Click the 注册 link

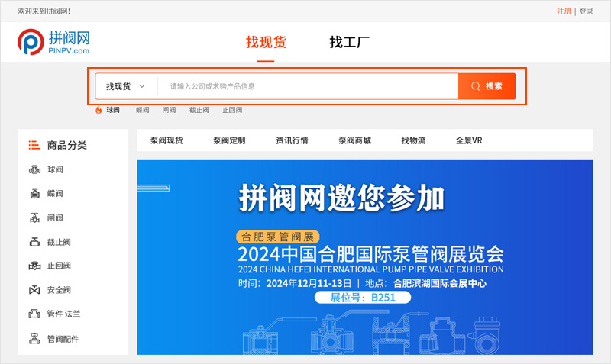click(x=564, y=11)
